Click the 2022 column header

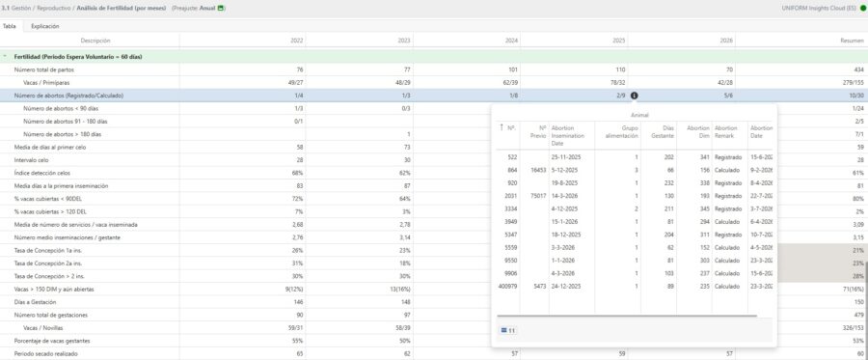coord(297,41)
